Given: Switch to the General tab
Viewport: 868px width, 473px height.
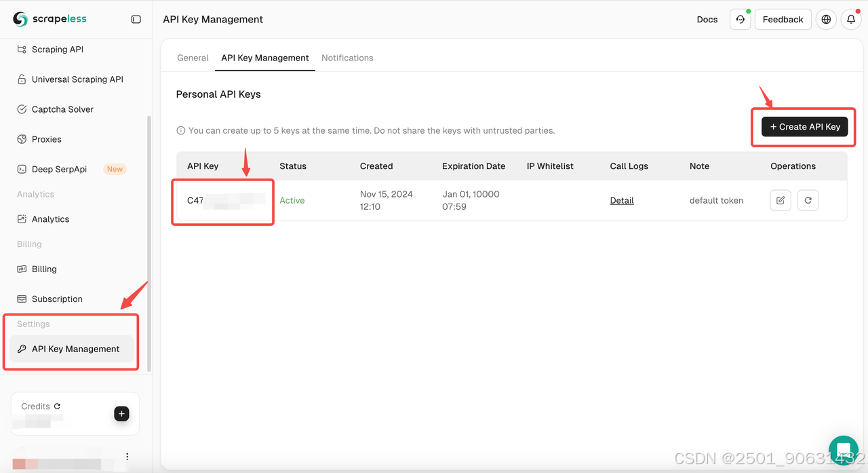Looking at the screenshot, I should pos(193,58).
